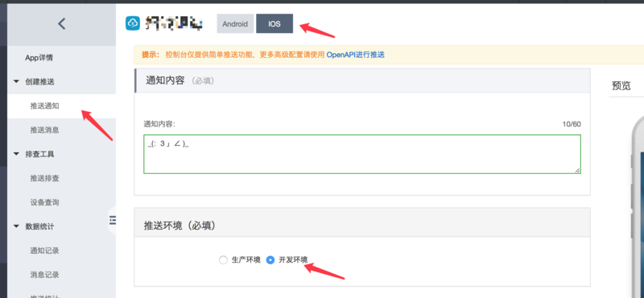The image size is (644, 298).
Task: Click the textarea resize grip corner
Action: tap(578, 171)
